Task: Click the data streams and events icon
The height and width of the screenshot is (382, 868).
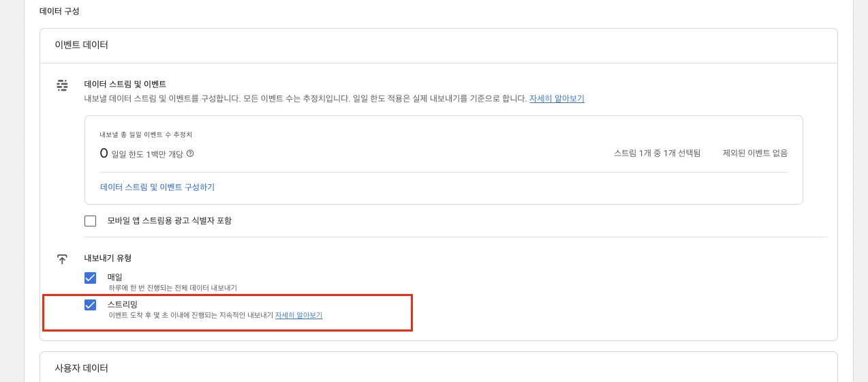Action: click(x=62, y=85)
